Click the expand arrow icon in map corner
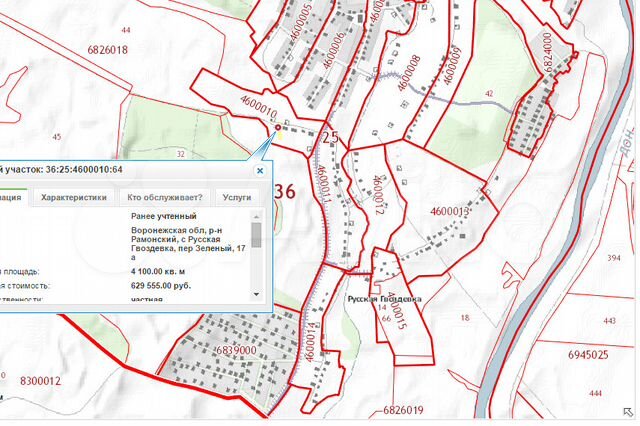Image resolution: width=640 pixels, height=426 pixels. click(x=627, y=412)
